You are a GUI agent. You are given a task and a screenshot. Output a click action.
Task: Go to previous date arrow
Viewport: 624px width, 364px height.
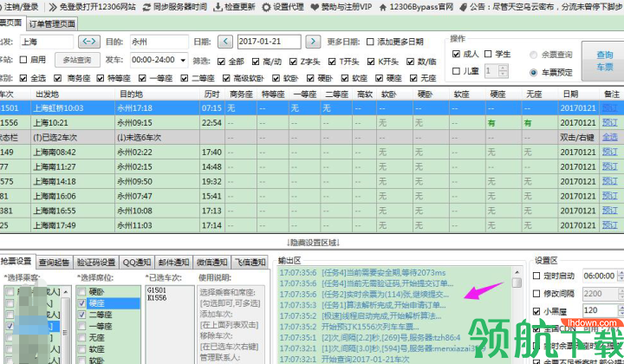225,41
